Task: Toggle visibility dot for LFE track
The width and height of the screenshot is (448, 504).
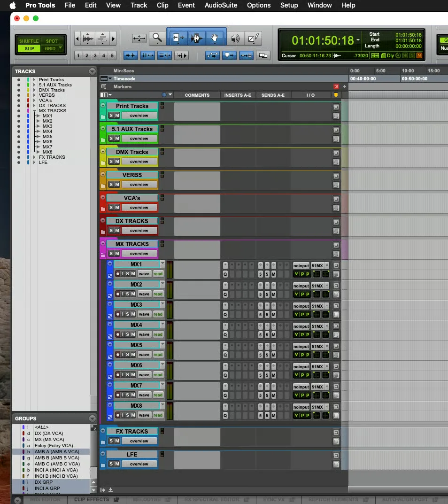Action: click(19, 163)
